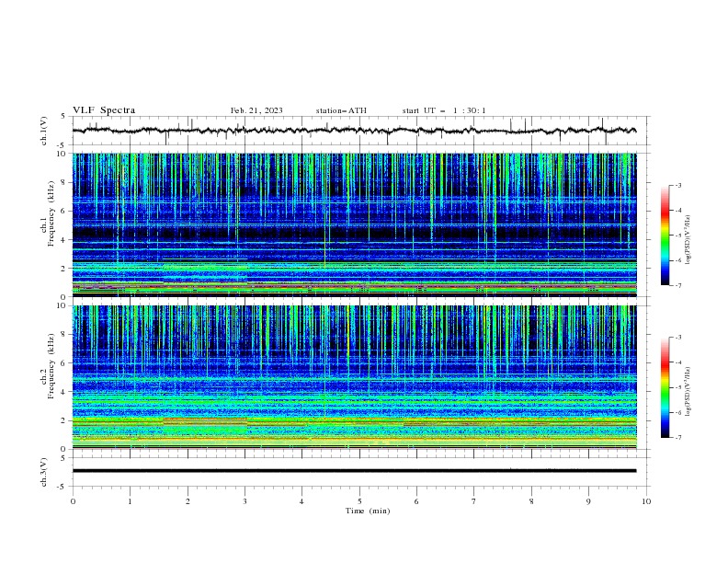Click the "1" tick on the Time axis
This screenshot has width=728, height=563.
(130, 501)
